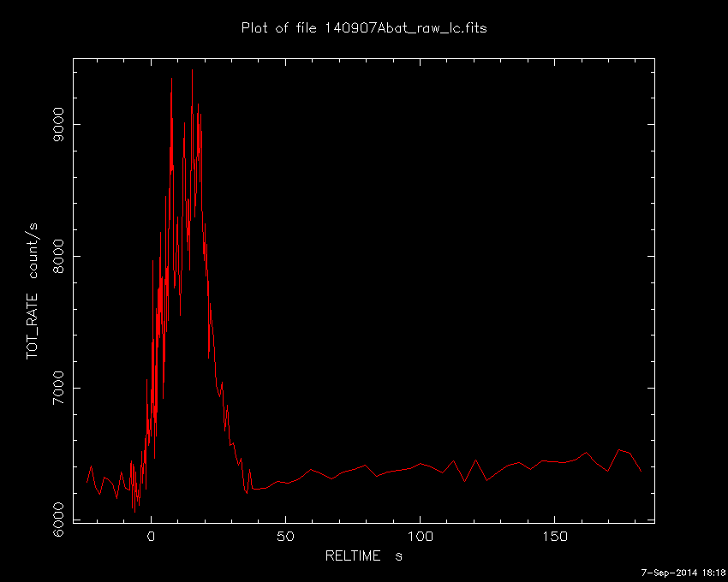Screen dimensions: 728x582
Task: Click x-axis tick label 100
Action: (x=421, y=537)
